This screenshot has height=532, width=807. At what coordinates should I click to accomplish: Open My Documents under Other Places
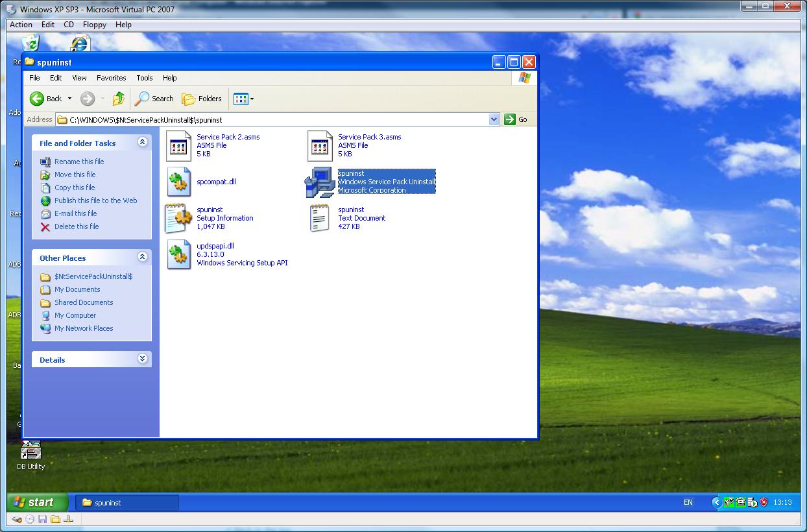coord(77,289)
